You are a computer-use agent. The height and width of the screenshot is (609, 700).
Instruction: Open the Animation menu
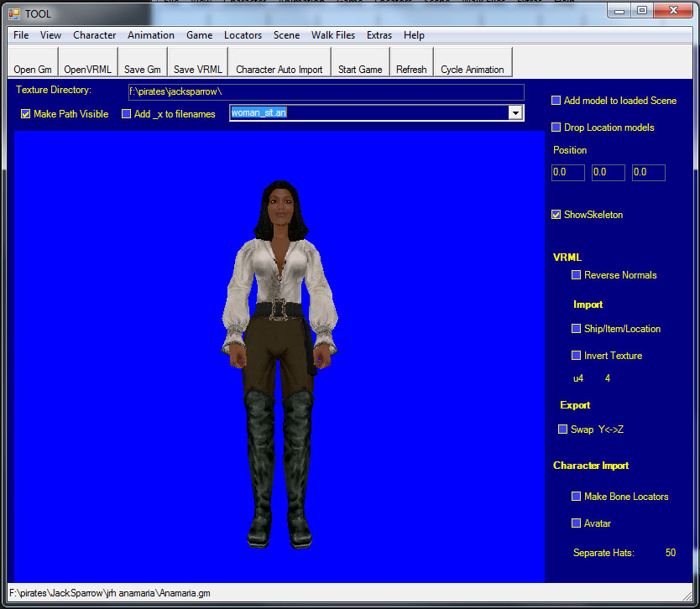[x=151, y=35]
